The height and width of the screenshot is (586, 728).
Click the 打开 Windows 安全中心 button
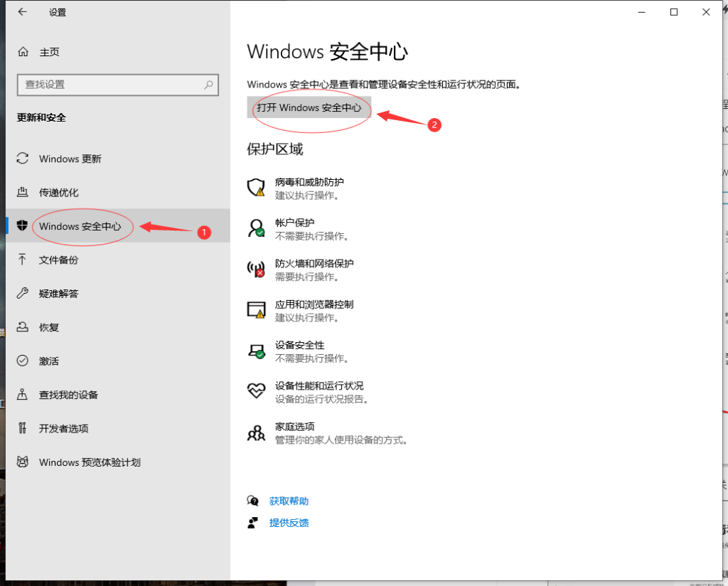(309, 107)
